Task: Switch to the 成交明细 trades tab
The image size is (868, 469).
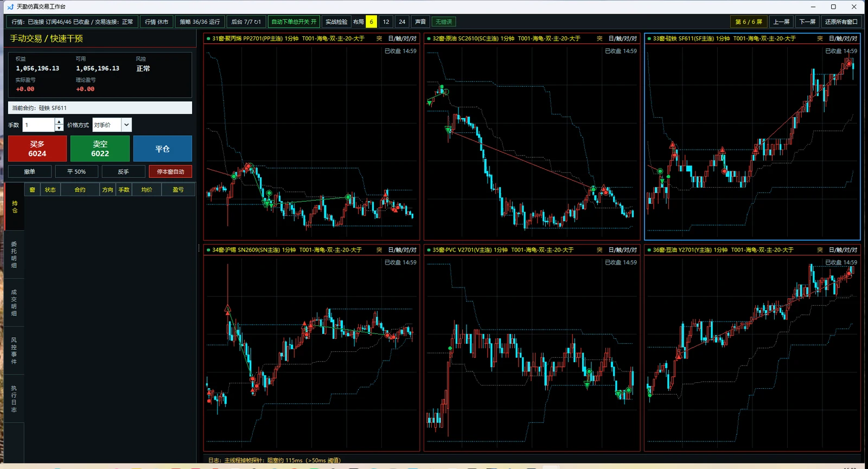Action: point(14,303)
